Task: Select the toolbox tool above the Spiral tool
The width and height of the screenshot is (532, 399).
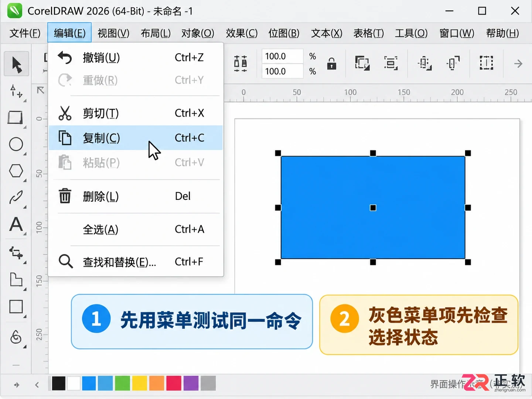Action: (16, 307)
